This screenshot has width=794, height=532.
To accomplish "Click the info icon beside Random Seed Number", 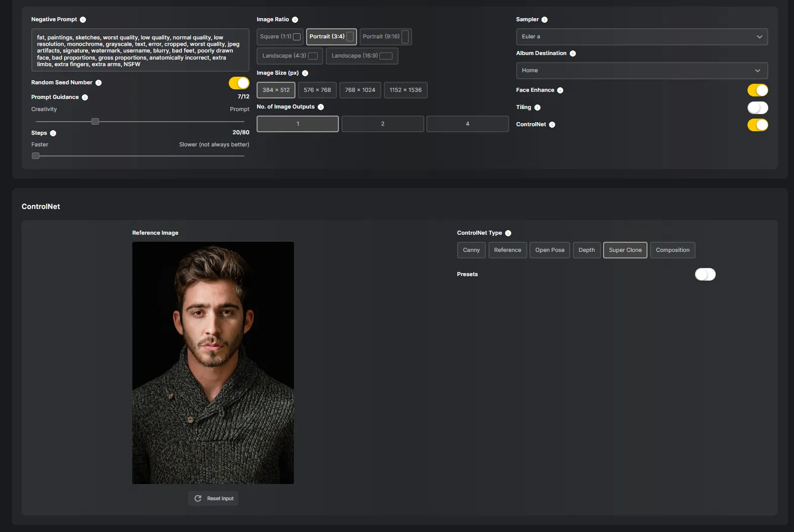I will [x=98, y=83].
